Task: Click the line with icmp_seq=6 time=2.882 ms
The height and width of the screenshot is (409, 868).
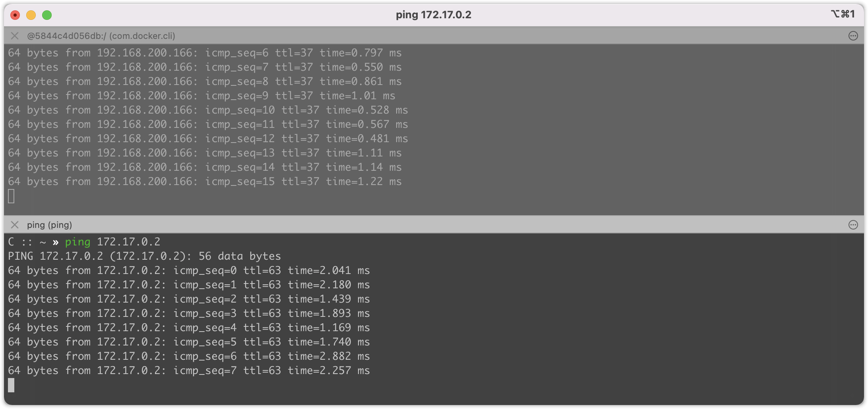Action: click(189, 356)
